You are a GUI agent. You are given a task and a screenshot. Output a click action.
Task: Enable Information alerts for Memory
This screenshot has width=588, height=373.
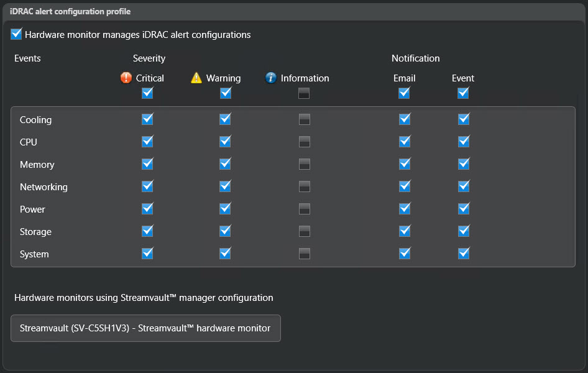[x=304, y=164]
